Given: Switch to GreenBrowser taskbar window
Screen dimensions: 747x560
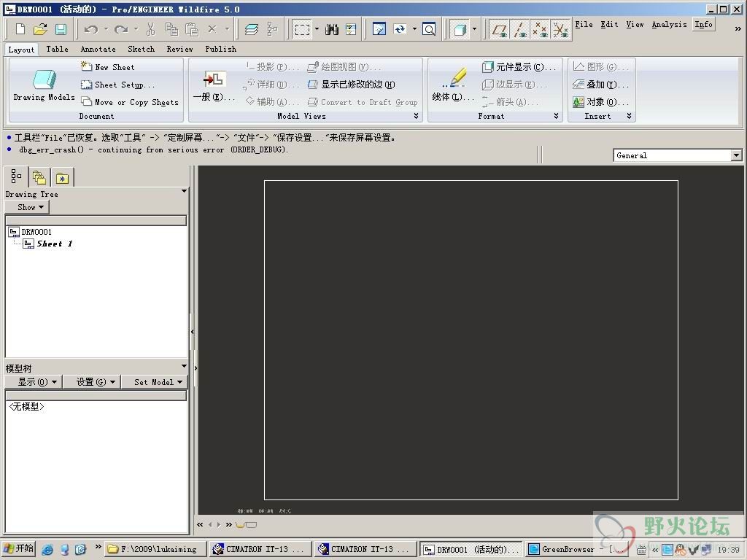Looking at the screenshot, I should coord(578,549).
